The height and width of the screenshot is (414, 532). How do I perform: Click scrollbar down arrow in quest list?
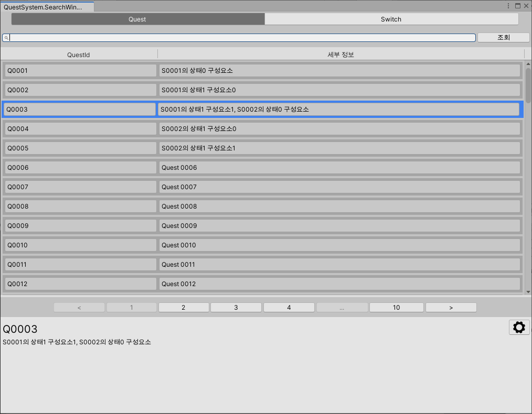pos(528,292)
